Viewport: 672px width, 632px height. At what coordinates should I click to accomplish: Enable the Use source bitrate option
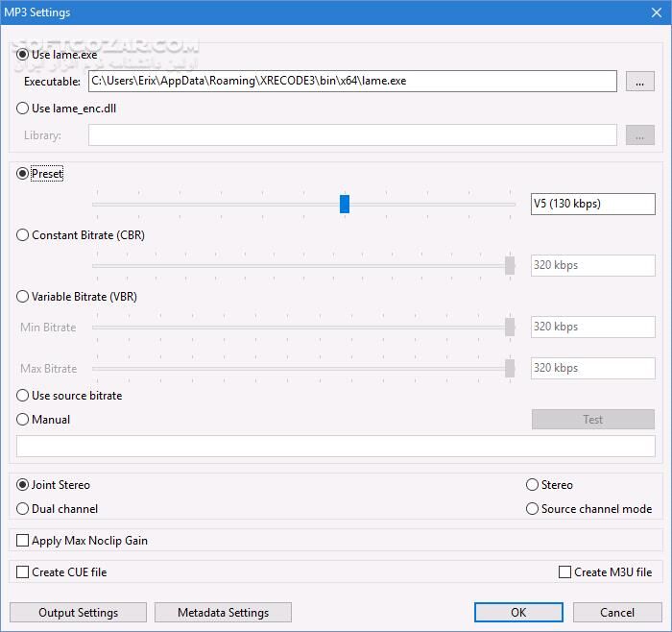(x=23, y=396)
